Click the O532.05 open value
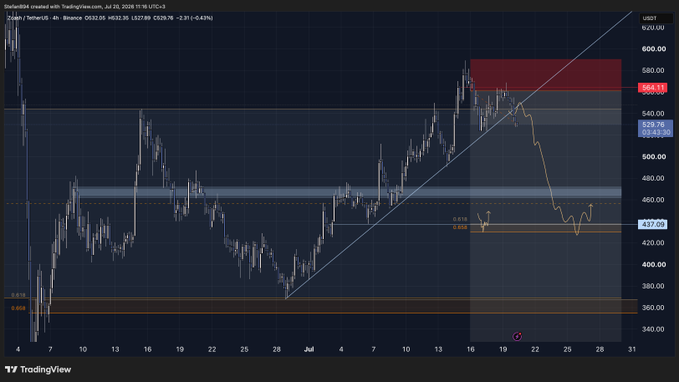 (95, 18)
